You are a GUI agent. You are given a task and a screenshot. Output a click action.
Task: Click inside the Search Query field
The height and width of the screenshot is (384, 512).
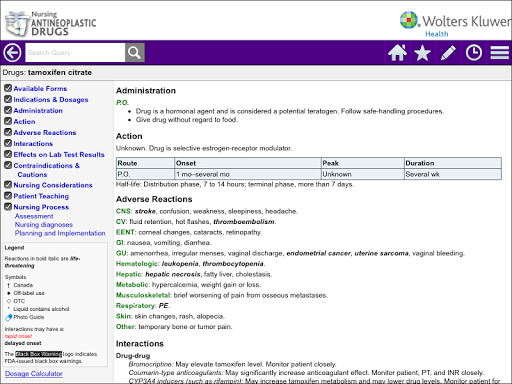(75, 53)
